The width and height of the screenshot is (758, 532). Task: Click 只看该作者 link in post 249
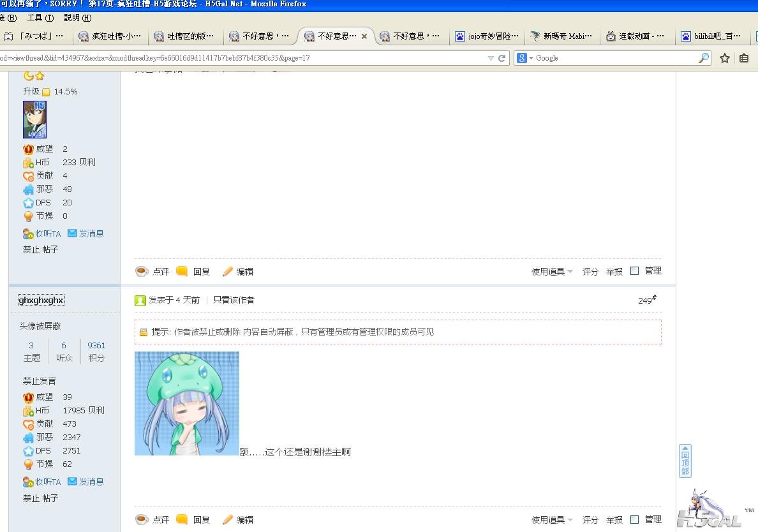coord(234,300)
